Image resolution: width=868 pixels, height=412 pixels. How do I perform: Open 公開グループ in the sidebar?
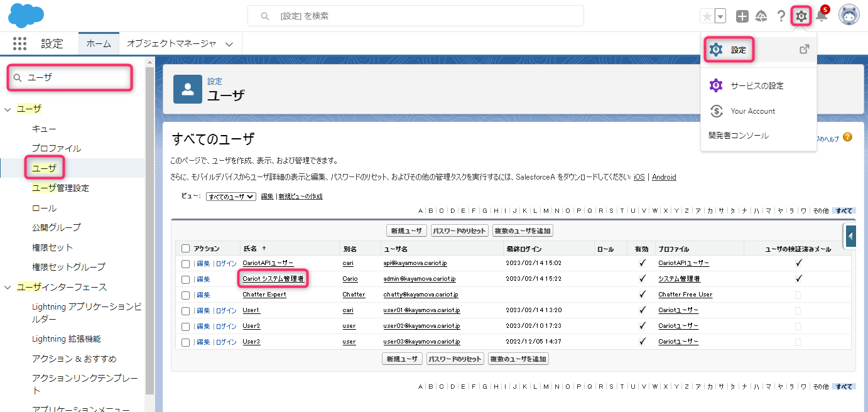pos(57,227)
